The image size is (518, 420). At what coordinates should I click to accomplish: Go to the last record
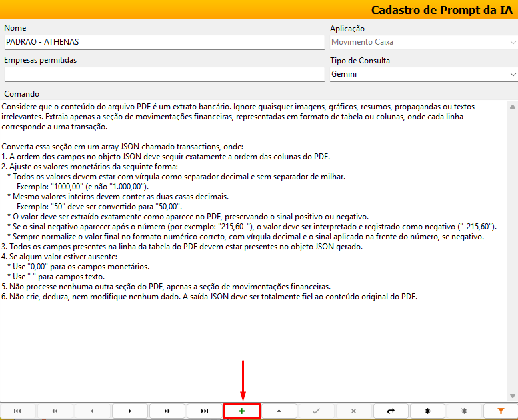coord(204,411)
